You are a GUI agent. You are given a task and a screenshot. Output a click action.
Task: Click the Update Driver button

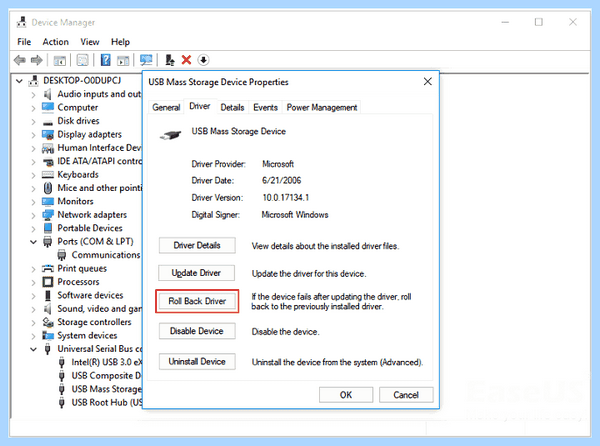[x=196, y=273]
